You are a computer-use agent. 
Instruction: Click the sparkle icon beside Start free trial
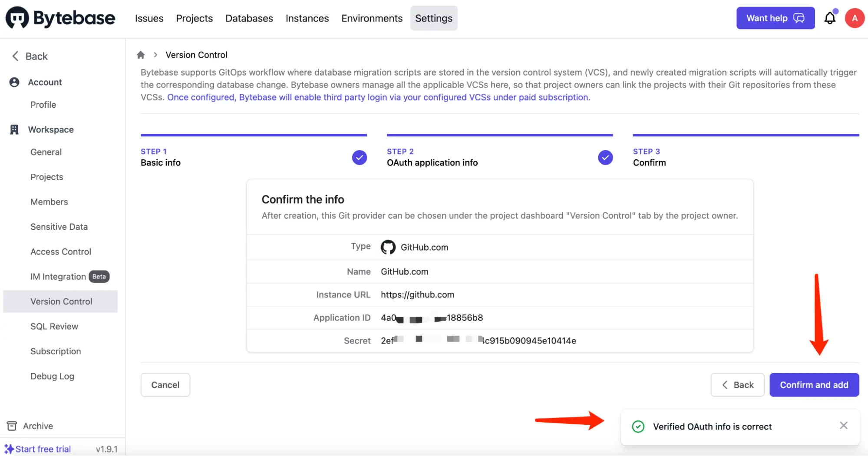click(9, 449)
